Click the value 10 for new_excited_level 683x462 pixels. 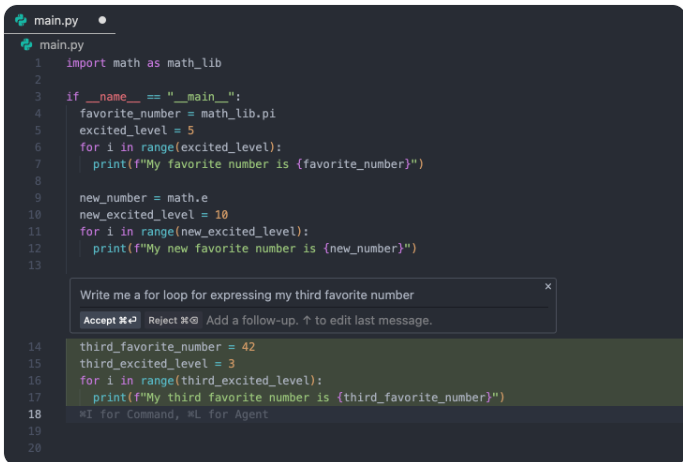point(221,215)
